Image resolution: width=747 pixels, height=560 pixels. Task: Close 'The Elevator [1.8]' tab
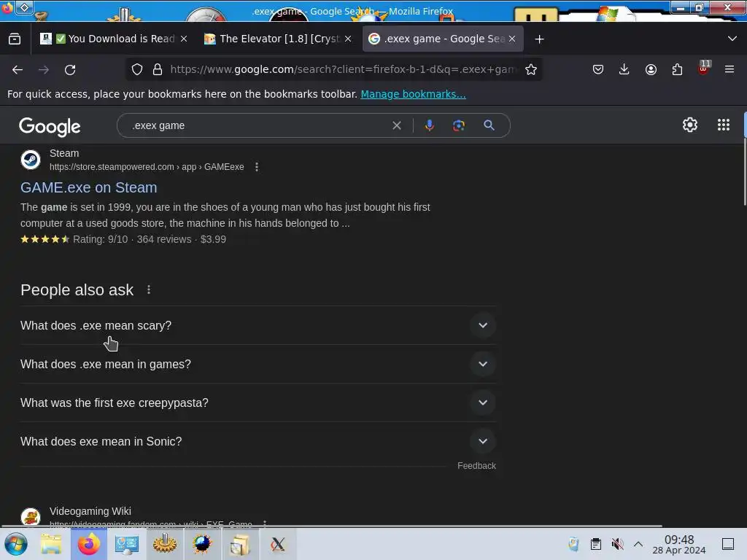pos(348,39)
